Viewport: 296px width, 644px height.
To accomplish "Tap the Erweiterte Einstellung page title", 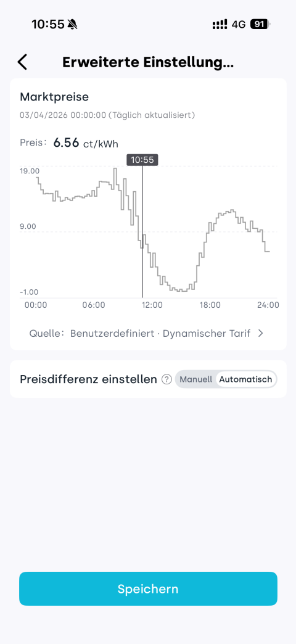I will [148, 62].
